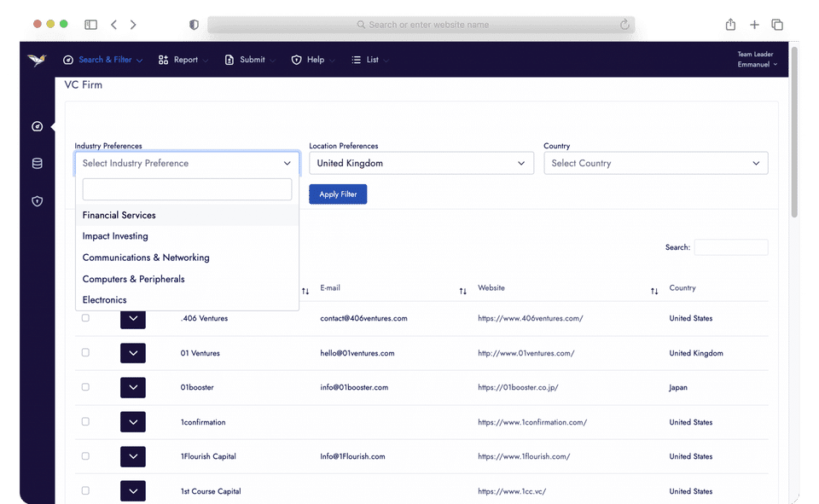Screen dimensions: 819x504
Task: Click the Country column header
Action: pyautogui.click(x=682, y=287)
